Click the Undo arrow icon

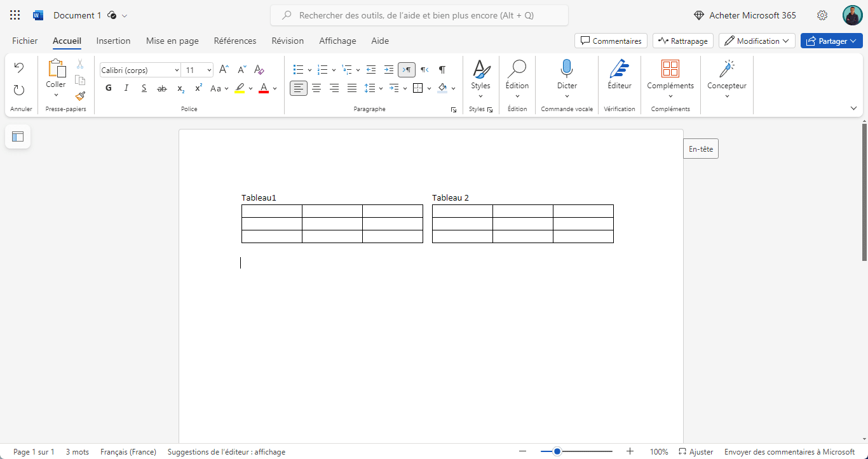(19, 68)
